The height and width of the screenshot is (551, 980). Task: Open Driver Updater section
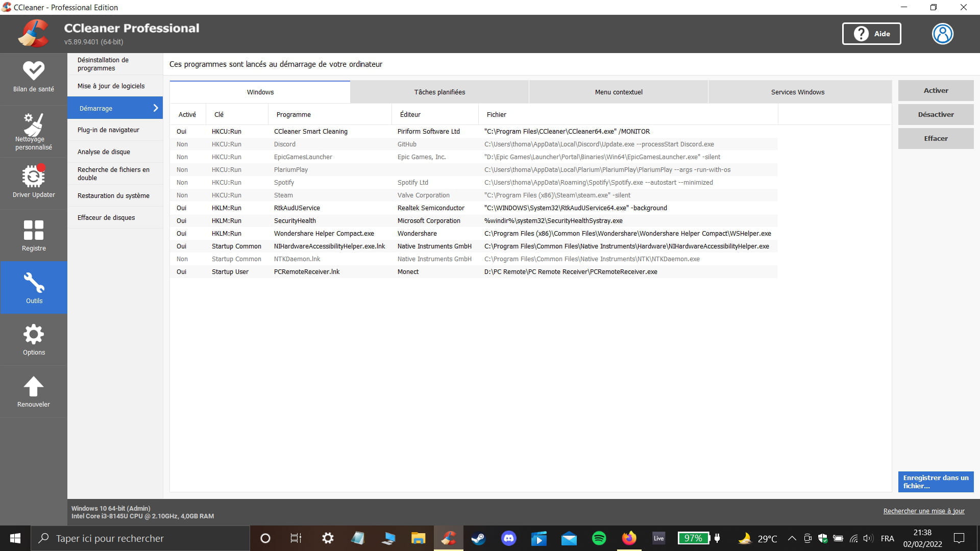pos(34,182)
